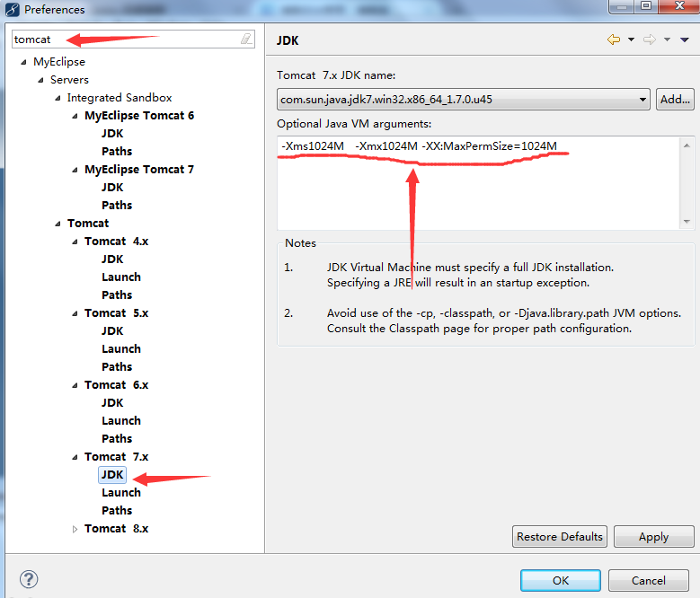Open the Tomcat 7.x JDK name dropdown

pos(463,99)
